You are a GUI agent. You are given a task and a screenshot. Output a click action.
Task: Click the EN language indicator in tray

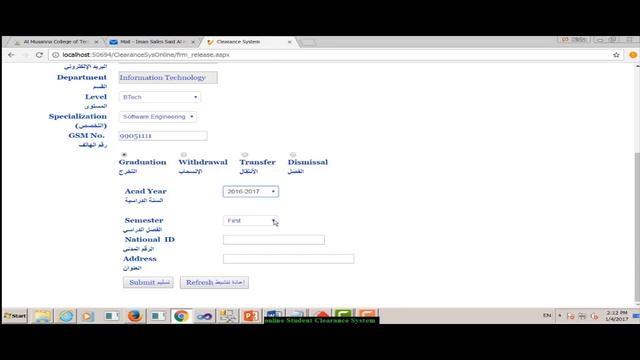(x=547, y=316)
